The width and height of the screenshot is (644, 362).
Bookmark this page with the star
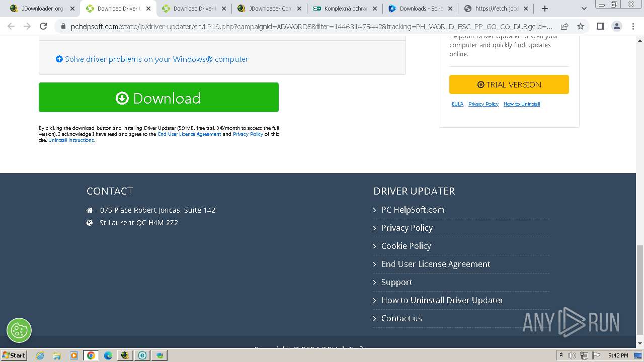[x=581, y=26]
